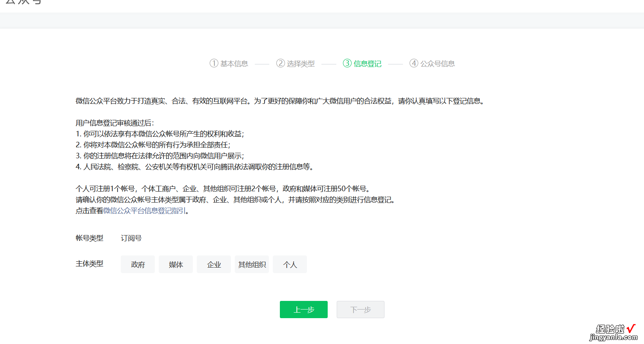644x344 pixels.
Task: Pick the 其他组织 subject type option
Action: (x=252, y=264)
